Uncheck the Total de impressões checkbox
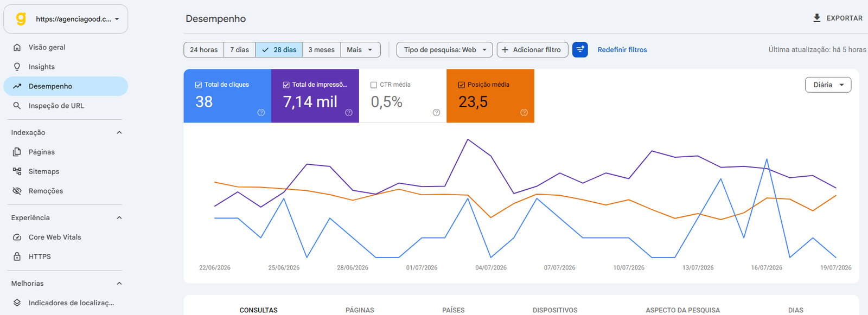Screen dimensions: 868x315 (286, 85)
